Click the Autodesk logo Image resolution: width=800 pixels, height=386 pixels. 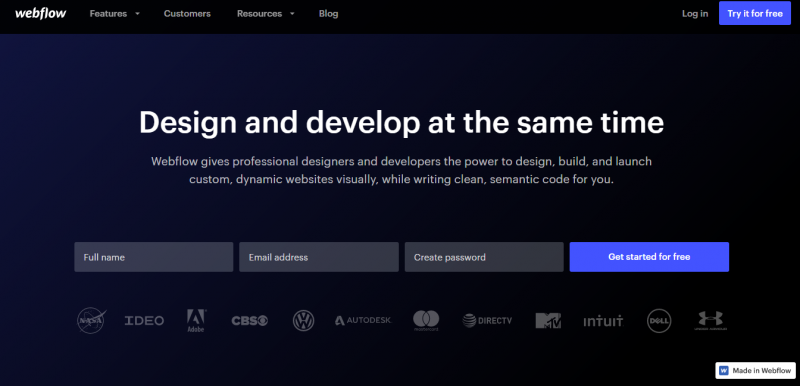tap(363, 321)
